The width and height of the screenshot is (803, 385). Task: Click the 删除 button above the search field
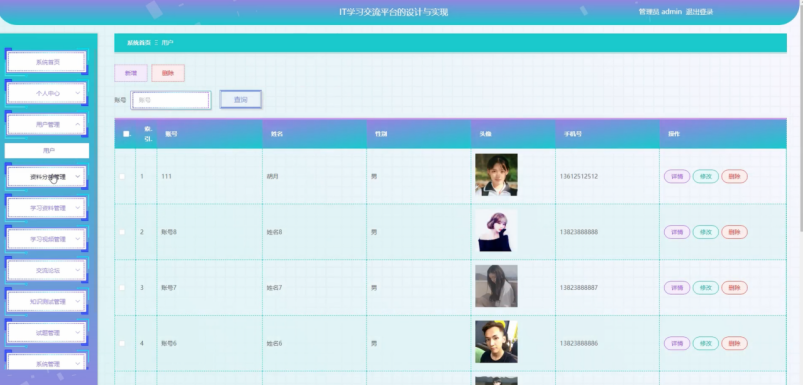[168, 73]
